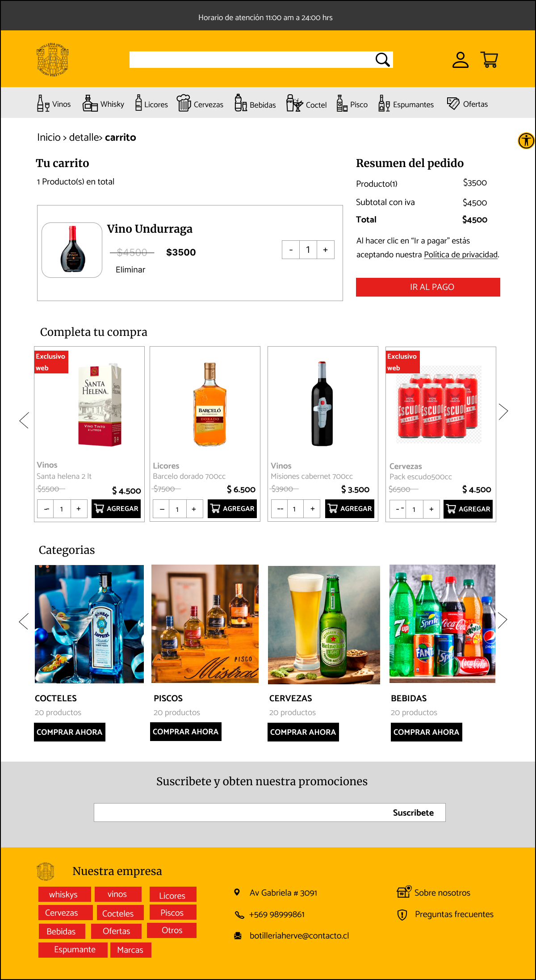
Task: Open the Whisky category menu
Action: (103, 104)
